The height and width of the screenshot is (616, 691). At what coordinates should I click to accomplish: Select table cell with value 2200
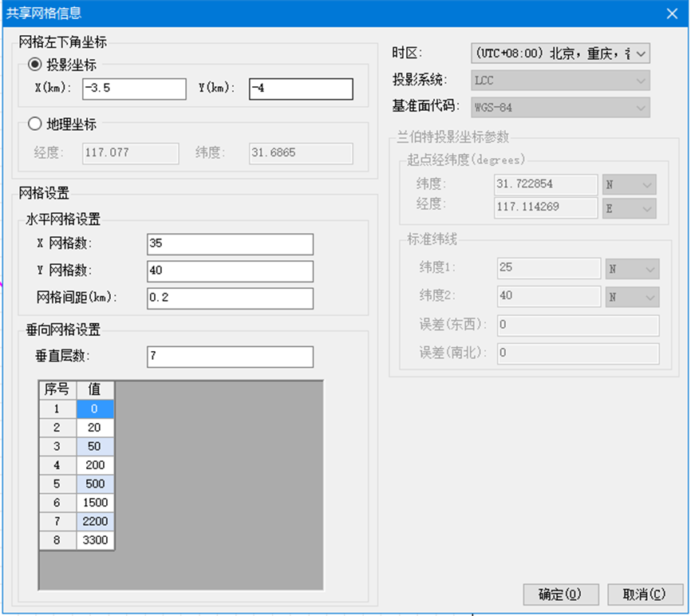[x=95, y=521]
